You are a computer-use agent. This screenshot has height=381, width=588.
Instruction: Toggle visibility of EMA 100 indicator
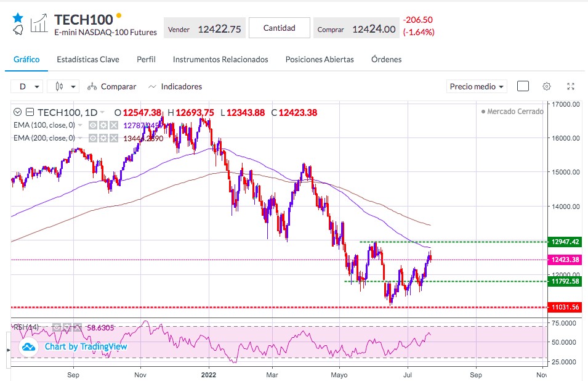93,125
